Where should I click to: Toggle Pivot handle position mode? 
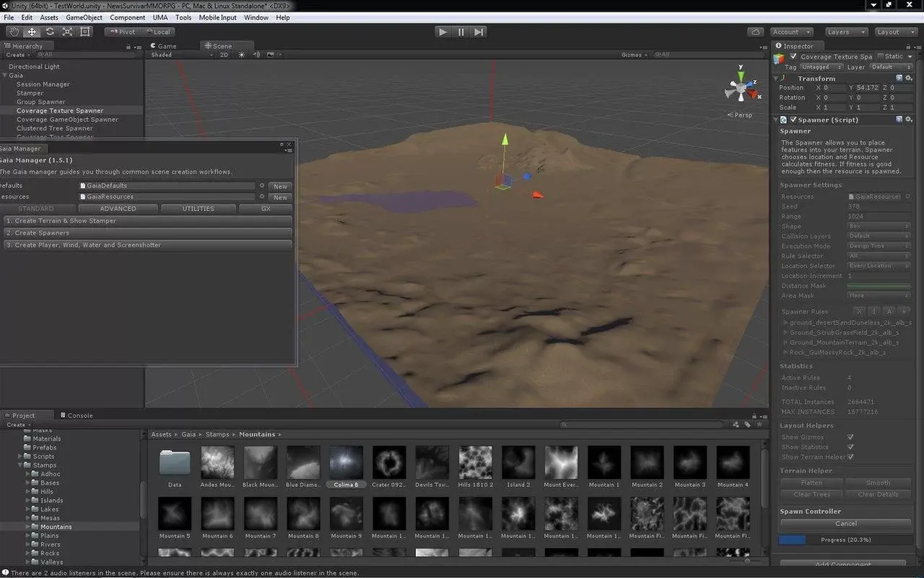[x=122, y=32]
